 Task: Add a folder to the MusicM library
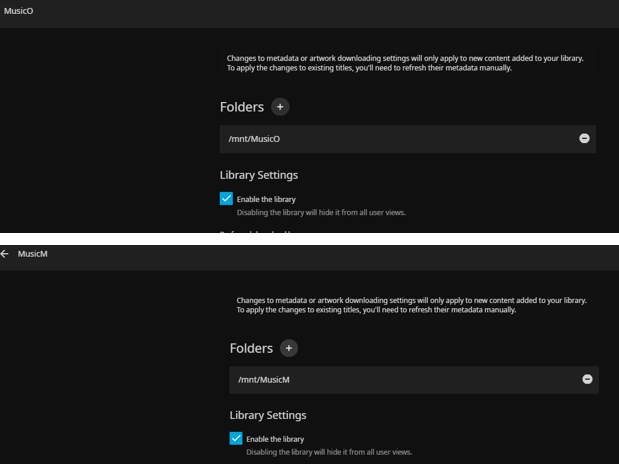coord(289,348)
